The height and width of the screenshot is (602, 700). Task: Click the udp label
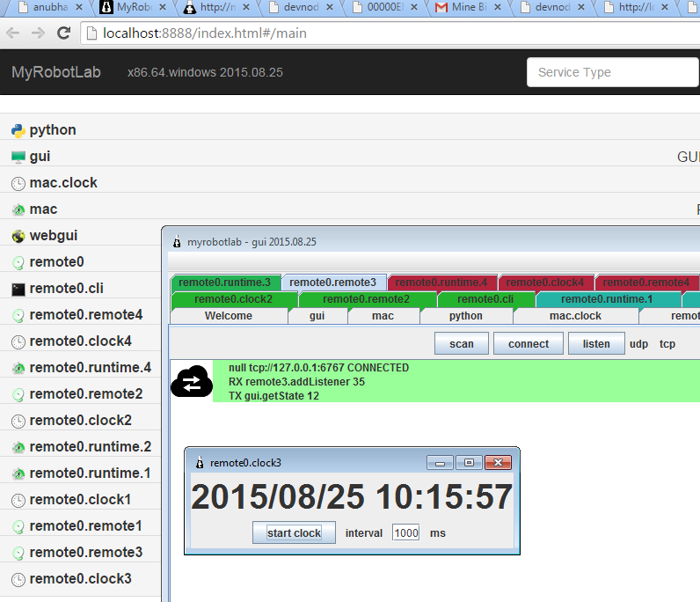[x=638, y=344]
